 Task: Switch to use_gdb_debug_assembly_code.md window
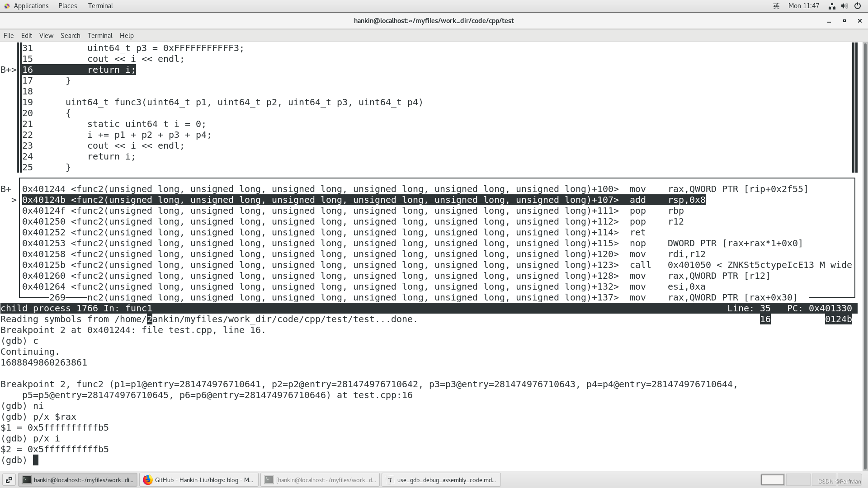tap(441, 480)
